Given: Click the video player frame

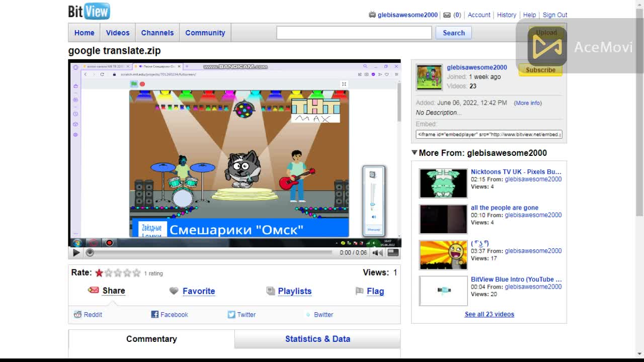Looking at the screenshot, I should point(234,153).
